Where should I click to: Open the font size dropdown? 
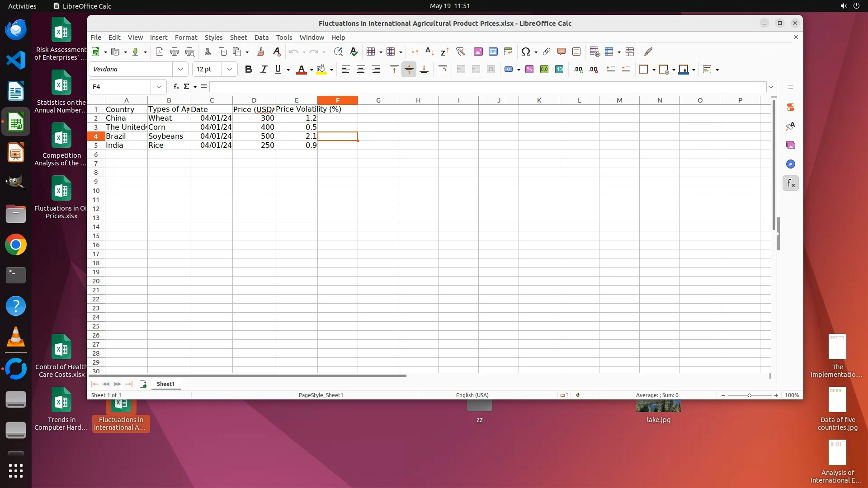coord(230,69)
